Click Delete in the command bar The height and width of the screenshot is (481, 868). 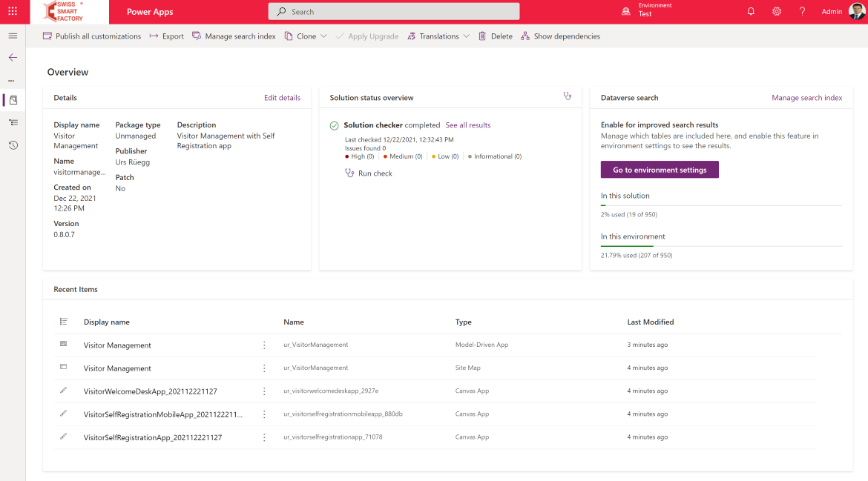point(496,36)
